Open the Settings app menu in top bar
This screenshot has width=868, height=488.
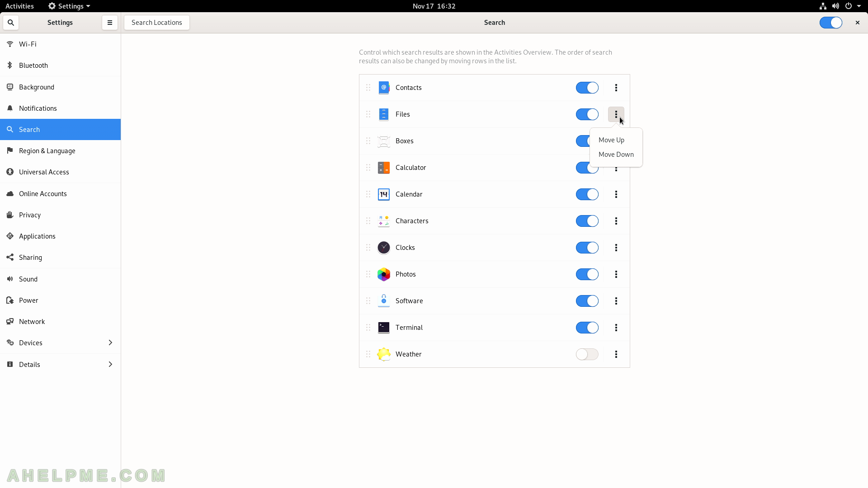pyautogui.click(x=69, y=6)
